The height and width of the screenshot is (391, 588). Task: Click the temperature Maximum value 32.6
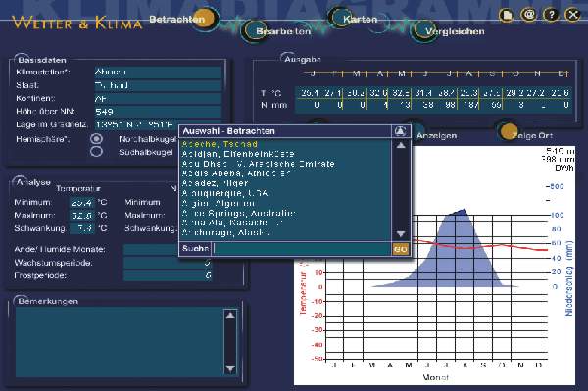pyautogui.click(x=82, y=216)
